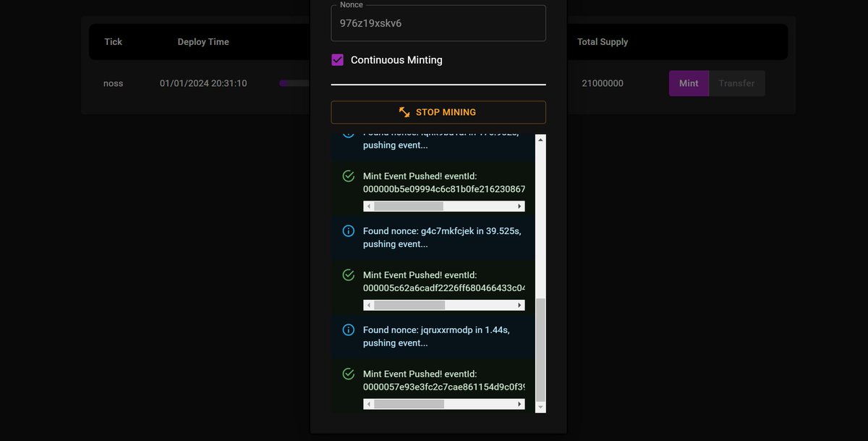Click left scroll arrow under event 000000b5e09994c6
The width and height of the screenshot is (868, 441).
click(369, 206)
